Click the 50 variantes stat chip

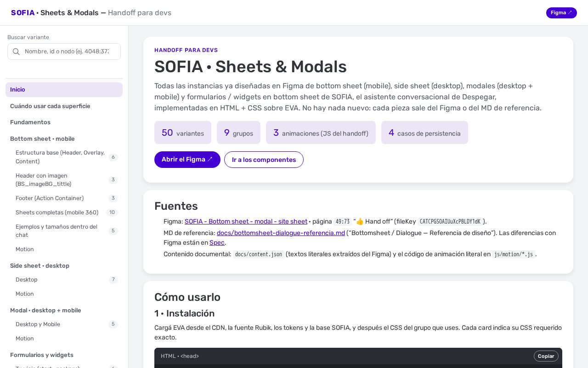coord(183,132)
